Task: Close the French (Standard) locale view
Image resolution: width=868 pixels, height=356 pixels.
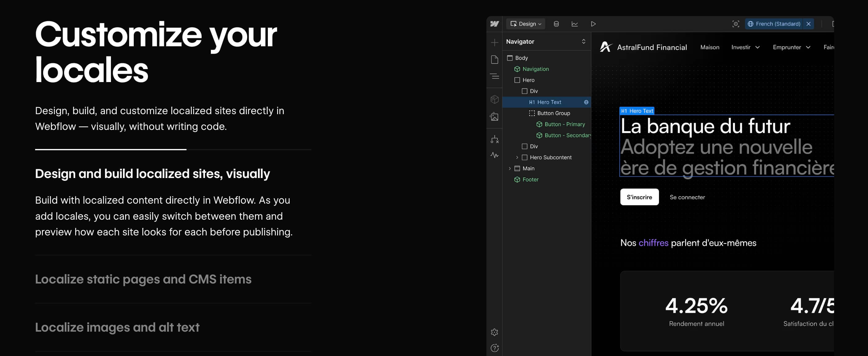Action: 809,24
